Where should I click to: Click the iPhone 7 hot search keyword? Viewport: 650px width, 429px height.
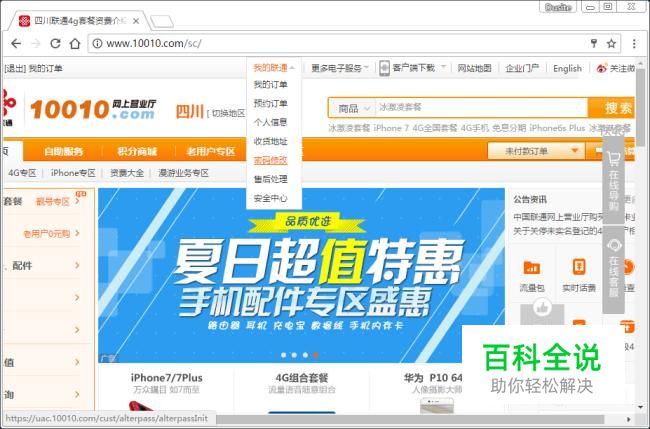coord(391,128)
